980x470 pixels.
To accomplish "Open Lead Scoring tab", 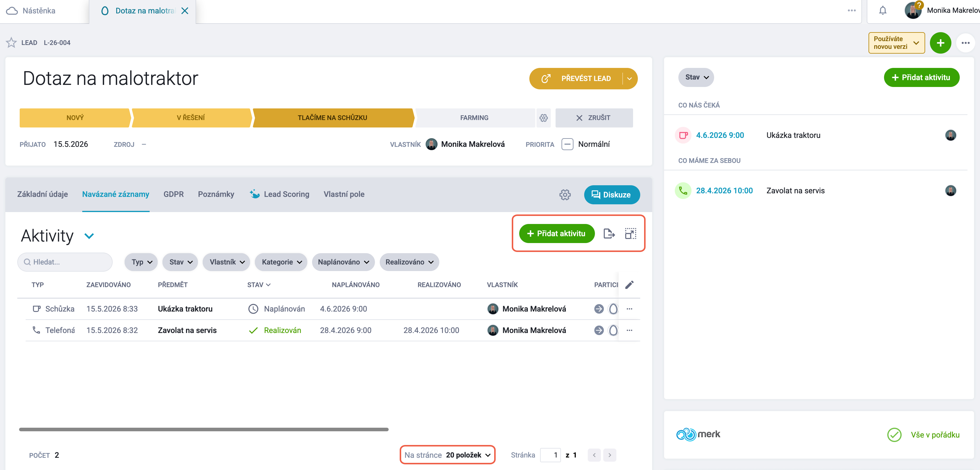I will pos(279,194).
